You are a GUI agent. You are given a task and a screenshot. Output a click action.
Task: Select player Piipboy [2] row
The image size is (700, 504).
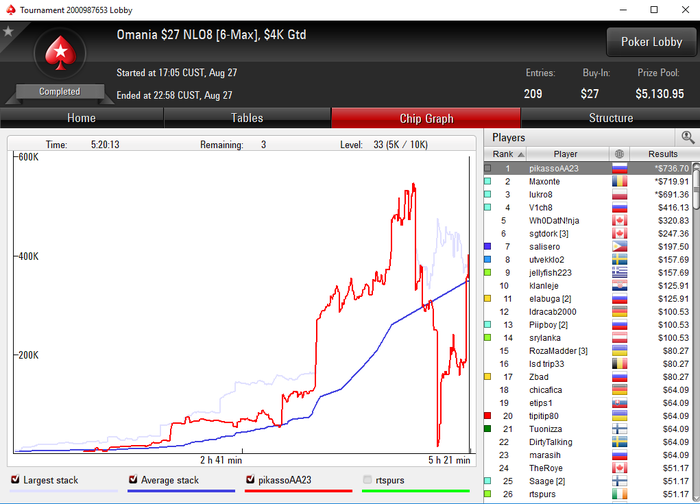click(x=588, y=325)
